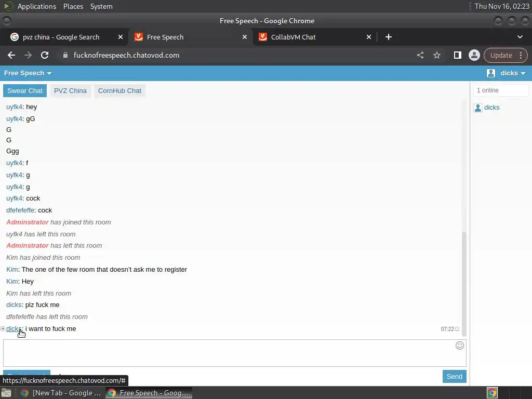
Task: Click dfefefeffe username on the cock message
Action: point(20,210)
